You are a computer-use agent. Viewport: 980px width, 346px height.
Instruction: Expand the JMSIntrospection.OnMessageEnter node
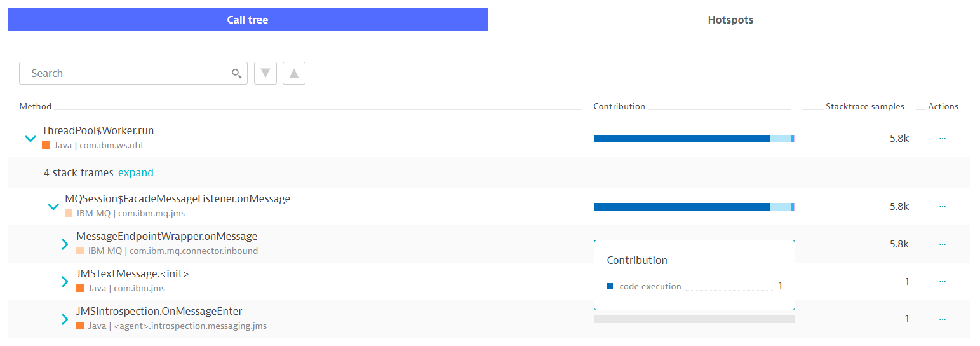point(65,319)
